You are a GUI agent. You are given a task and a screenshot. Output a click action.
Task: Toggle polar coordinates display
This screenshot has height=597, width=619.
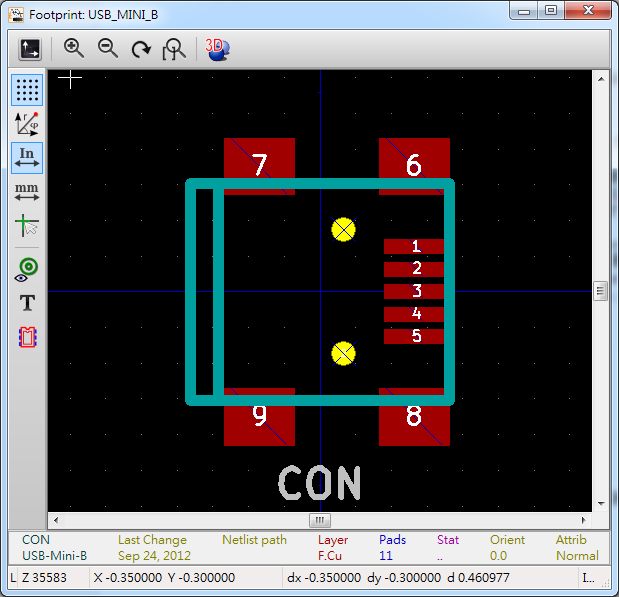[27, 124]
